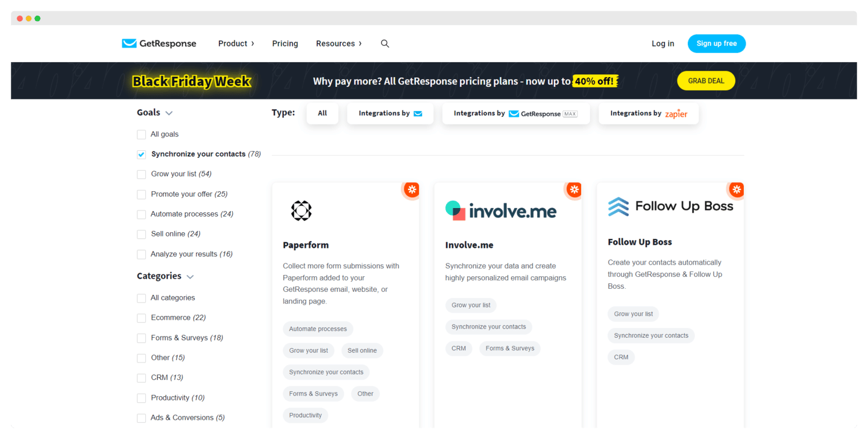Collapse the Categories filter section

165,276
